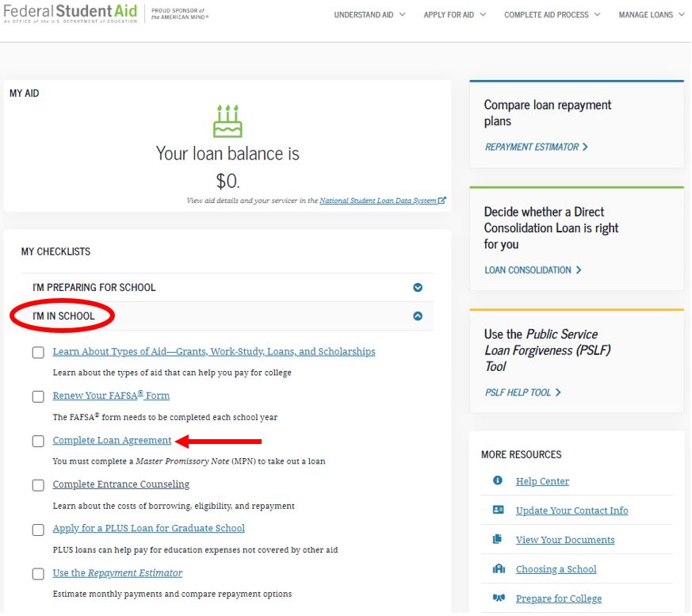Go to Choosing a School link
The width and height of the screenshot is (692, 616).
pos(556,569)
